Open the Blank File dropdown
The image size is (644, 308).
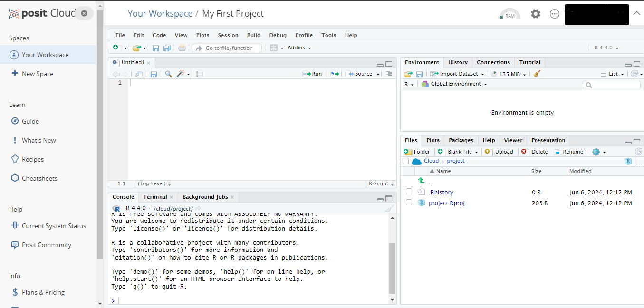(458, 152)
